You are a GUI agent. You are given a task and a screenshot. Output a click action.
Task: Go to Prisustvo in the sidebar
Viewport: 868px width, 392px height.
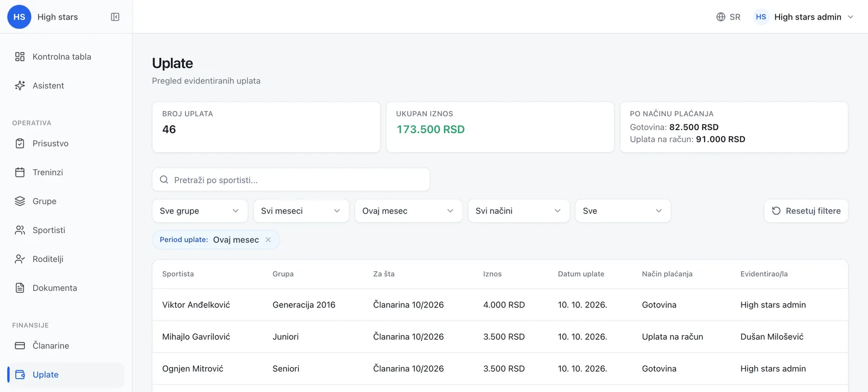pyautogui.click(x=66, y=144)
